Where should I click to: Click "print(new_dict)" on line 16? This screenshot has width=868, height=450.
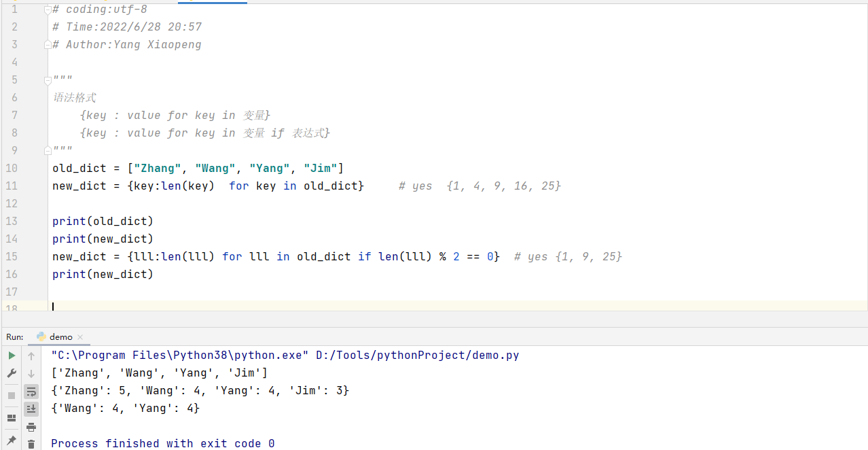click(103, 275)
